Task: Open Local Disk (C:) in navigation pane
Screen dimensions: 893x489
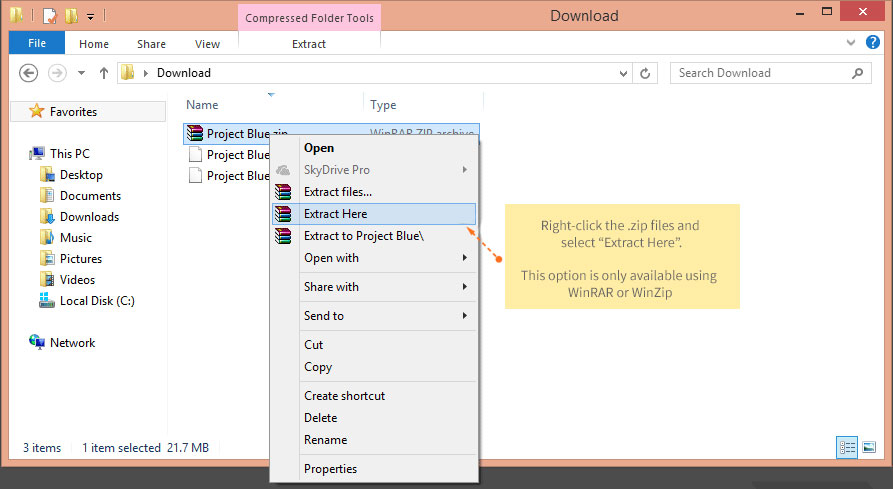Action: 97,301
